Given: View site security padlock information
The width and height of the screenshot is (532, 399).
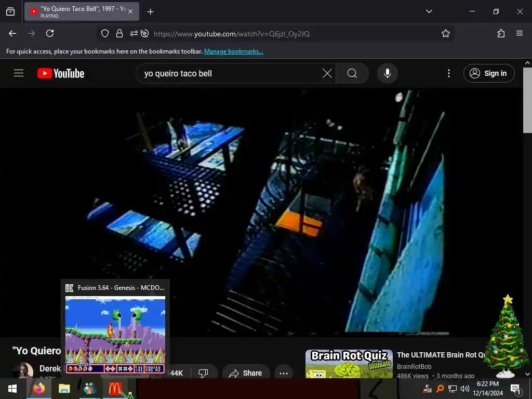Looking at the screenshot, I should click(119, 33).
